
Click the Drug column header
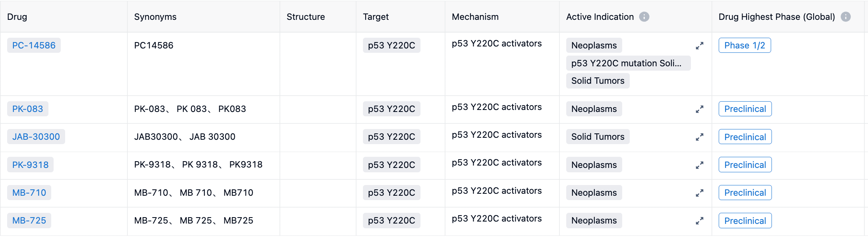tap(17, 17)
